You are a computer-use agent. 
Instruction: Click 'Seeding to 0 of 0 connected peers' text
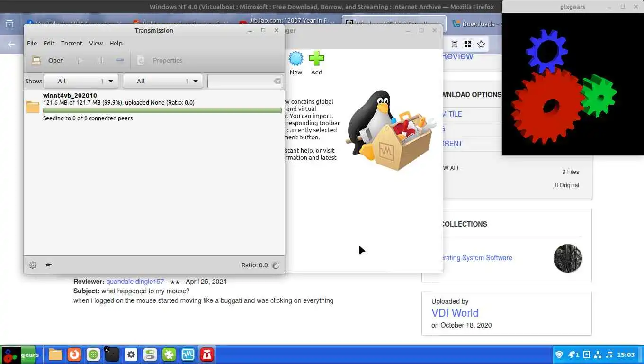88,118
